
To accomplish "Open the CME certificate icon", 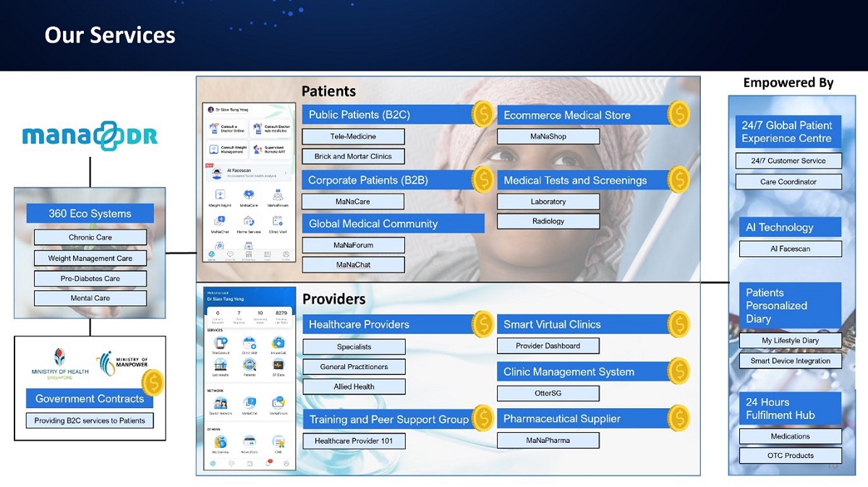I will [278, 441].
